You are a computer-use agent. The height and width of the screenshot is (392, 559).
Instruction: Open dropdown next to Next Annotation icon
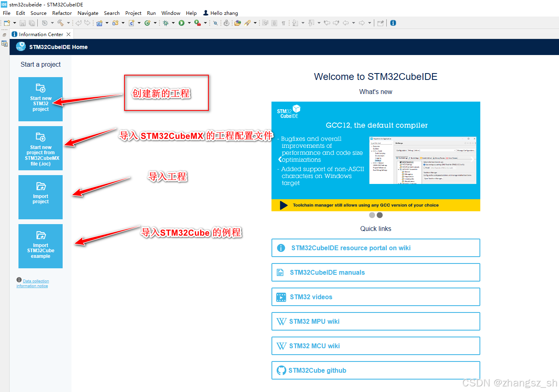[303, 23]
